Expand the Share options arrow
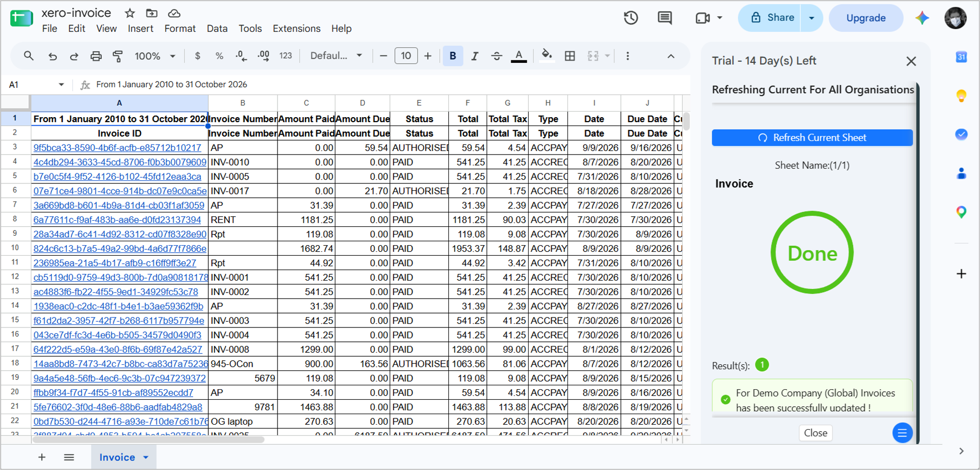This screenshot has width=980, height=470. pyautogui.click(x=812, y=18)
